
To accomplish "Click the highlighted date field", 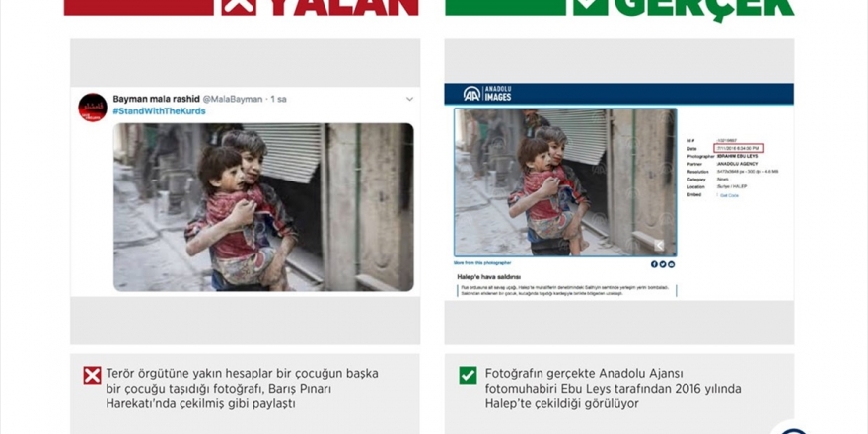I will [739, 148].
